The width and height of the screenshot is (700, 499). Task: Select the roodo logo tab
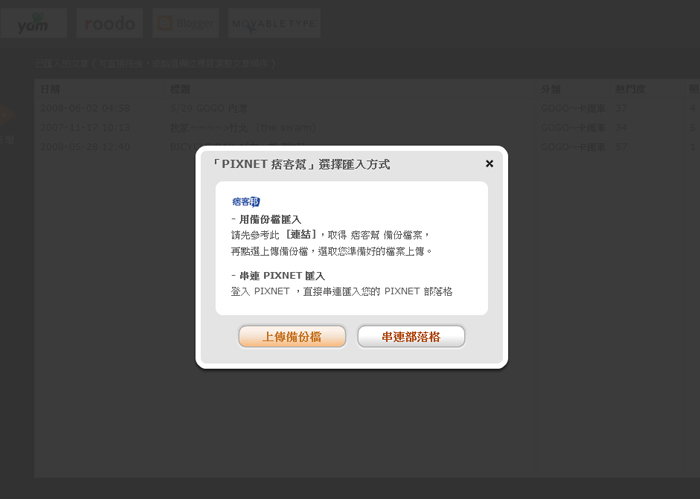(109, 23)
